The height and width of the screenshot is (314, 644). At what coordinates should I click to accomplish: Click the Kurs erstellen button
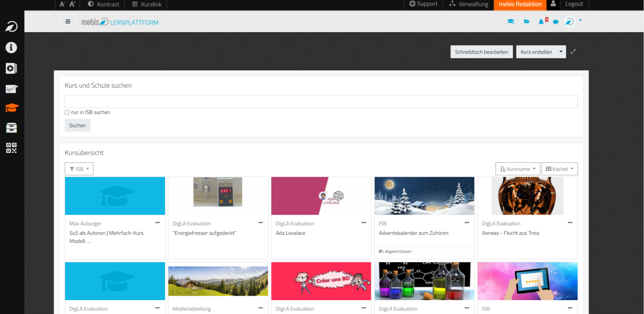536,52
